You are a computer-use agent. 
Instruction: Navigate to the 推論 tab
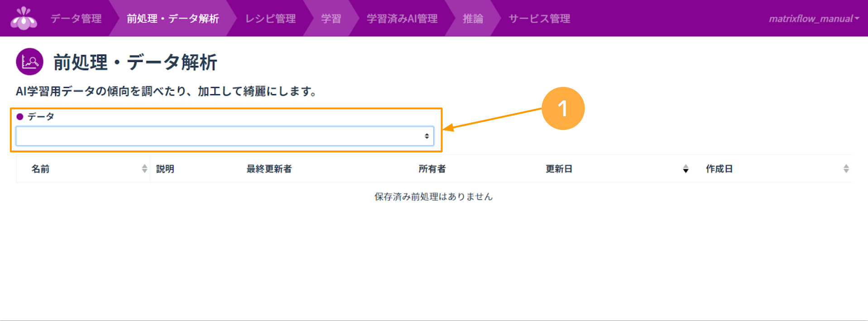click(473, 19)
